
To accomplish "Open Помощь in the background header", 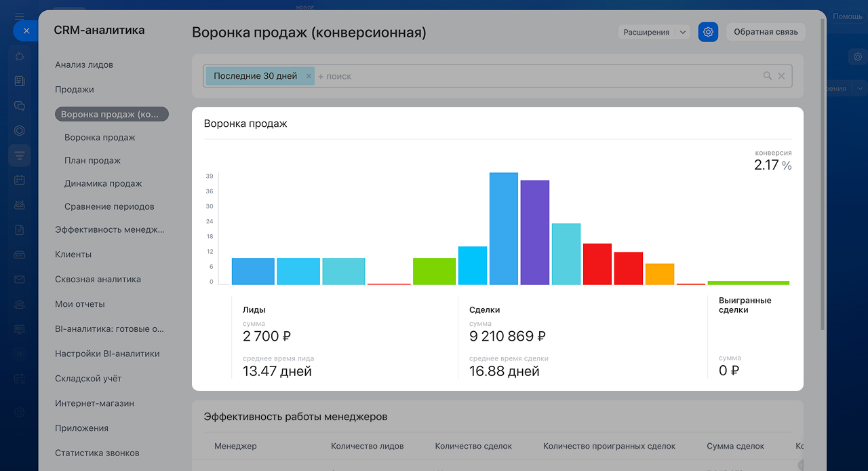I will [x=848, y=16].
